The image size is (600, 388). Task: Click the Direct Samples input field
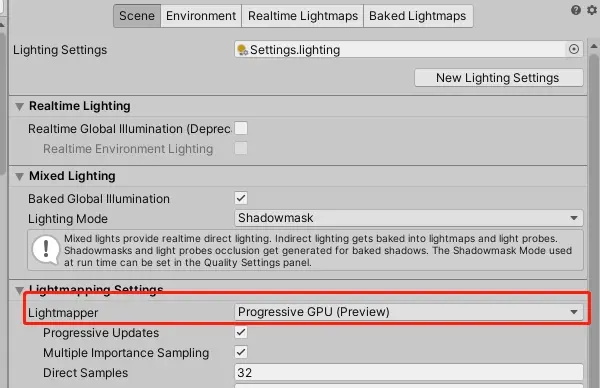[x=409, y=372]
